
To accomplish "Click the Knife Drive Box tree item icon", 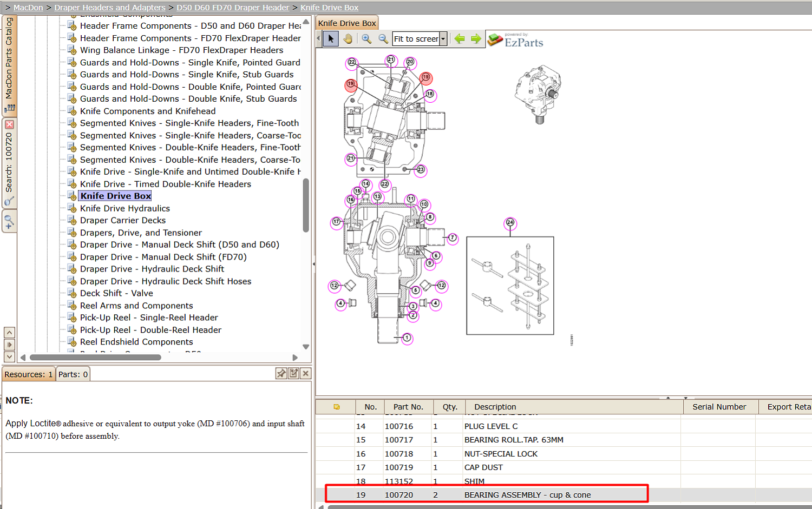I will pos(71,196).
